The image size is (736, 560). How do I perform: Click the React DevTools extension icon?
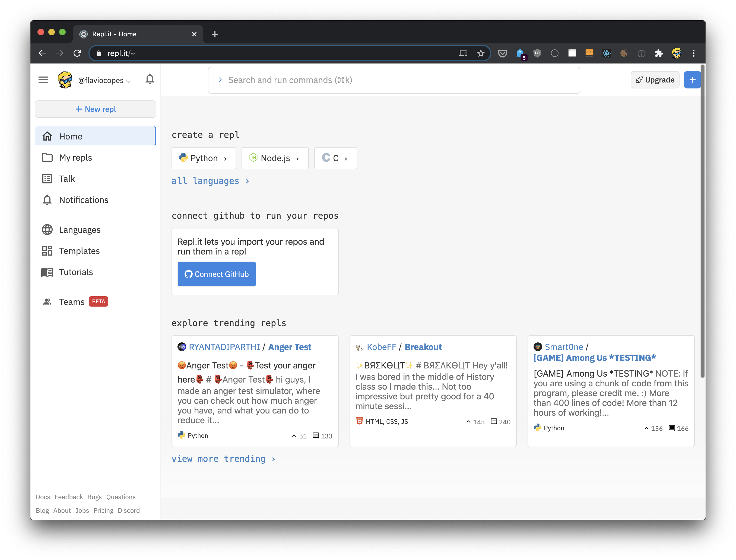607,53
